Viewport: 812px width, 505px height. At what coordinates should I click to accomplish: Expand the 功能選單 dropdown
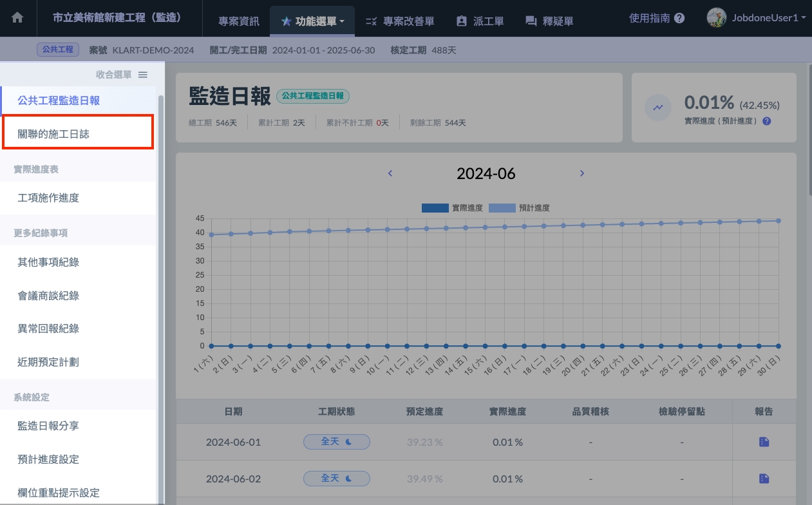[312, 21]
